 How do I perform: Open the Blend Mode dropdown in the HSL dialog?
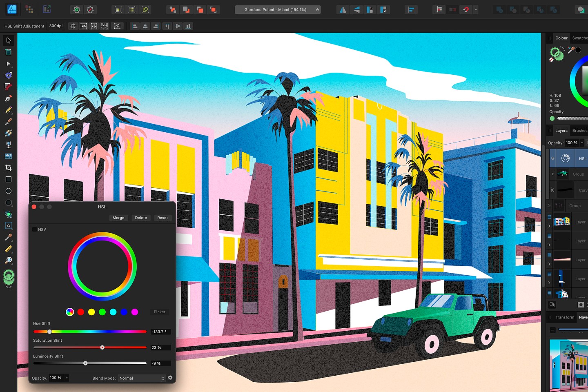click(141, 378)
